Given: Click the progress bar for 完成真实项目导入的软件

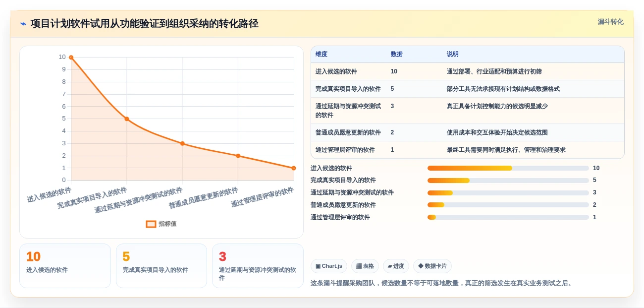Looking at the screenshot, I should pos(508,181).
